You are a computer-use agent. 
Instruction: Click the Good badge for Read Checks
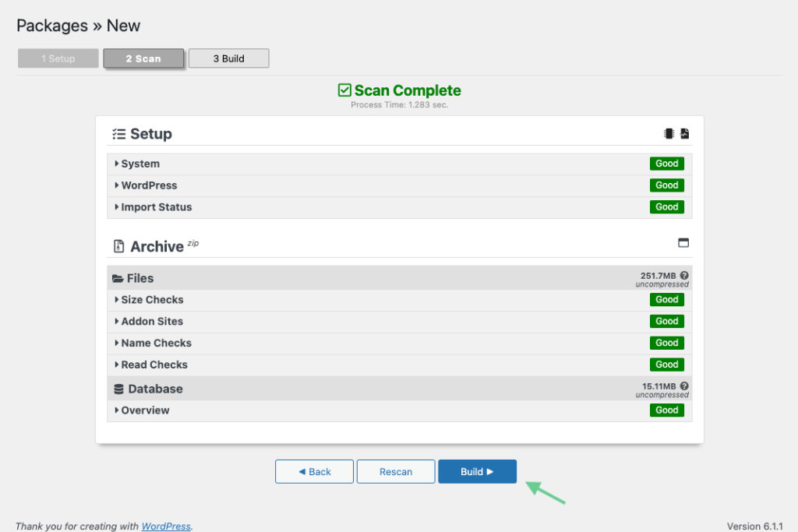tap(667, 364)
